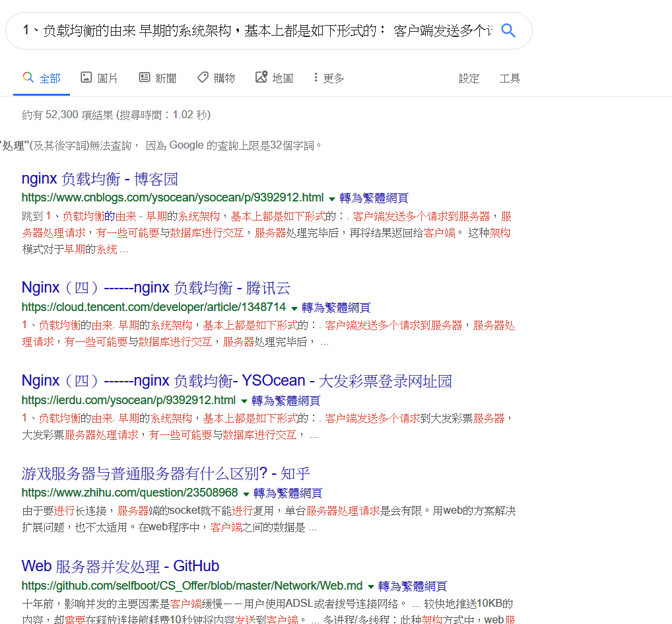The image size is (672, 624).
Task: Open the 大发彩票登录网址园 result title
Action: tap(236, 380)
